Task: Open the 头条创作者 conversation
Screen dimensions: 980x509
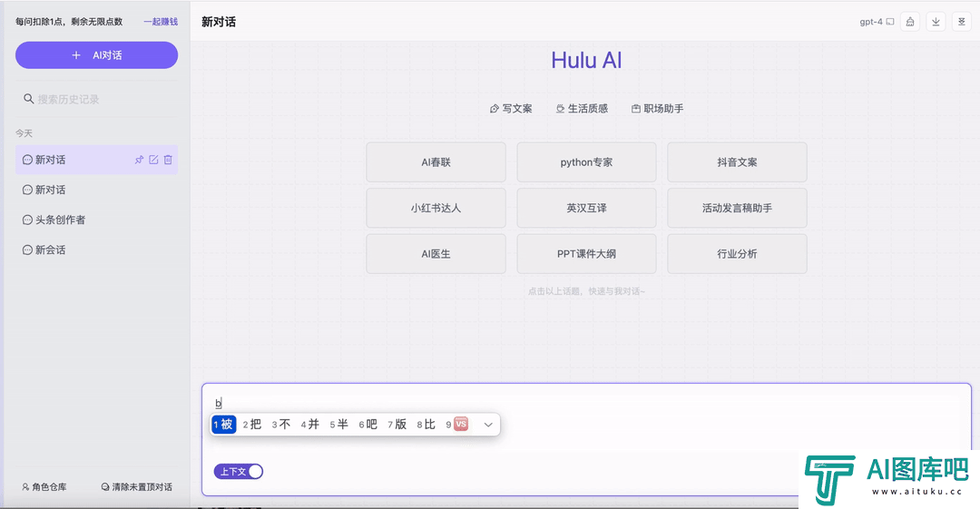Action: 96,220
